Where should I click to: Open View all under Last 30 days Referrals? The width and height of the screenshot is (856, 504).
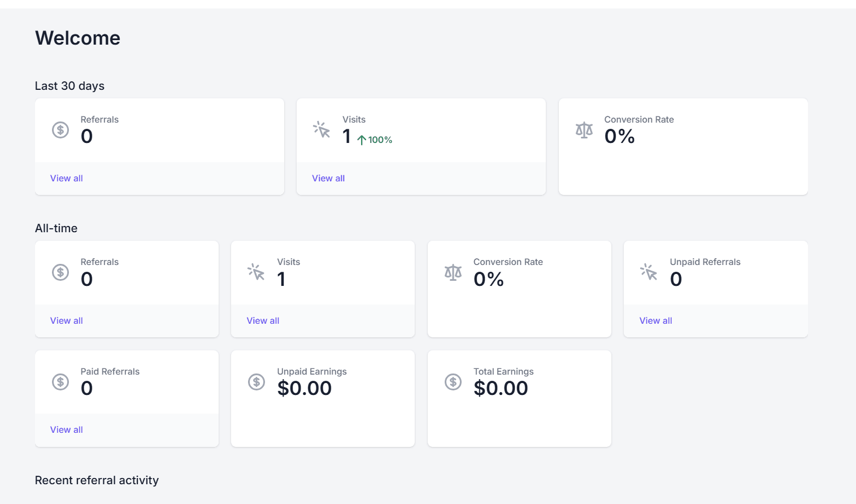coord(67,179)
